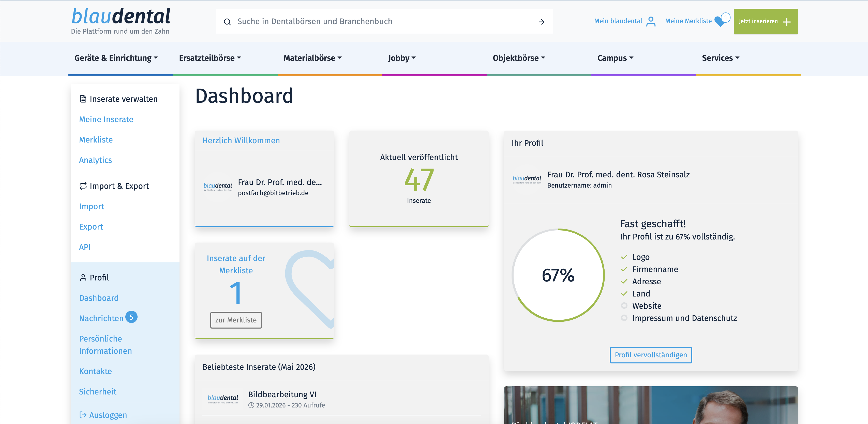
Task: Open Persönliche Informationen in sidebar
Action: coord(106,345)
